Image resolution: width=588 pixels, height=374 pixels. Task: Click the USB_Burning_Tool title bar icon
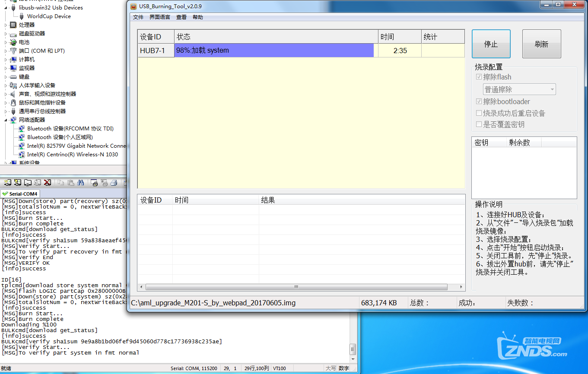pyautogui.click(x=134, y=6)
